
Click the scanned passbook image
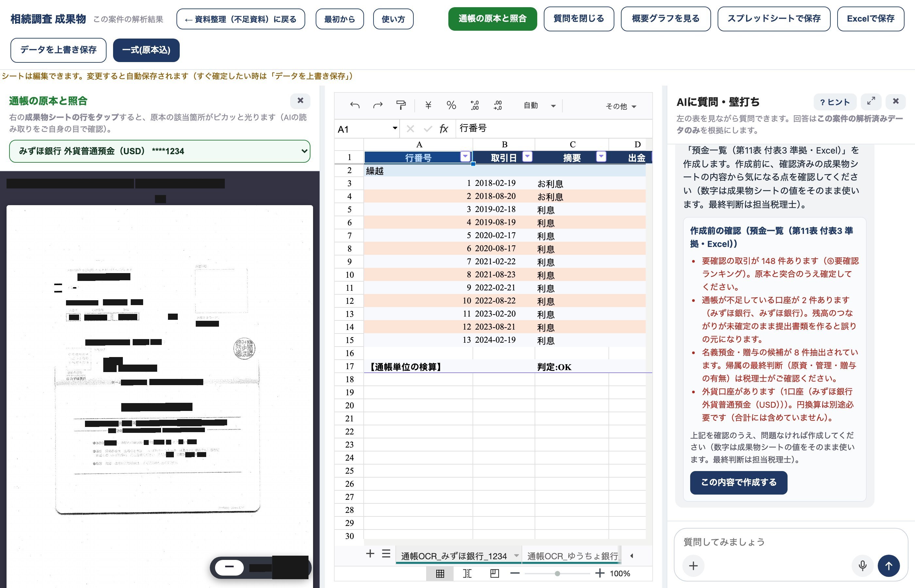159,396
